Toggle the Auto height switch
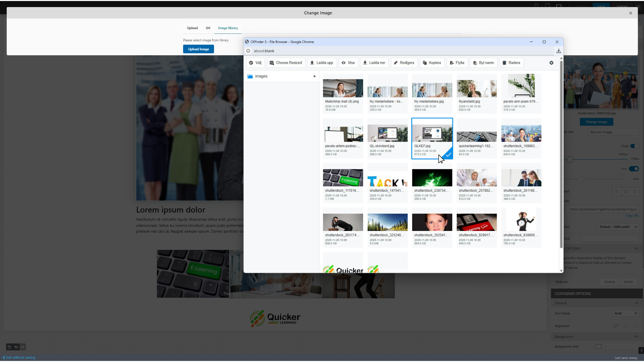The image size is (644, 362). [634, 169]
